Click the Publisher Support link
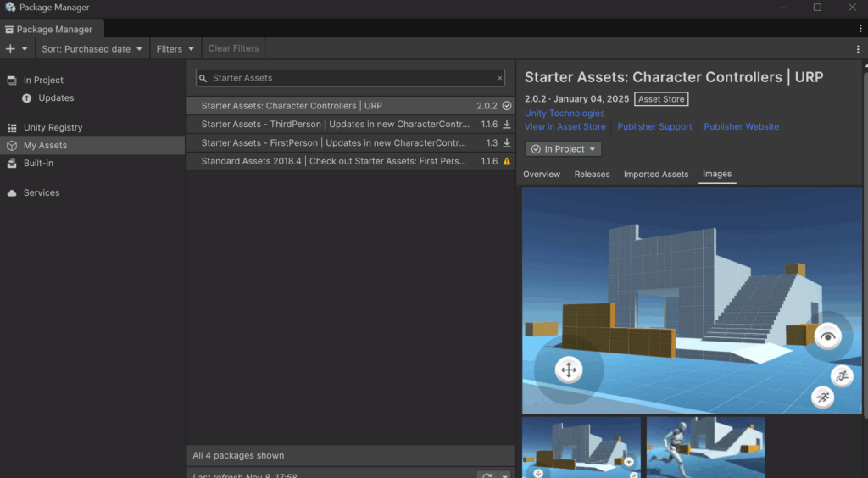The image size is (868, 478). (x=654, y=127)
